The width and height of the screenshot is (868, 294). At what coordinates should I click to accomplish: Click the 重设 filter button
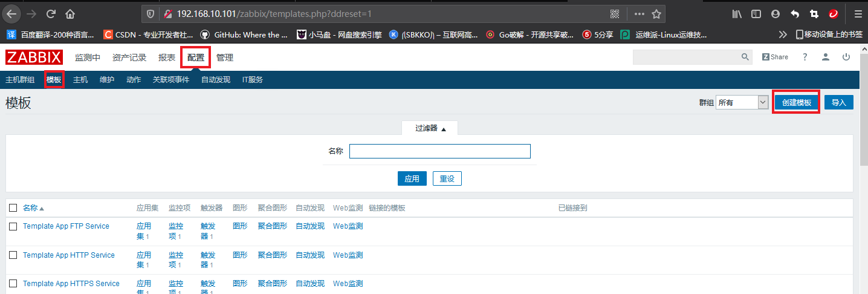[447, 178]
